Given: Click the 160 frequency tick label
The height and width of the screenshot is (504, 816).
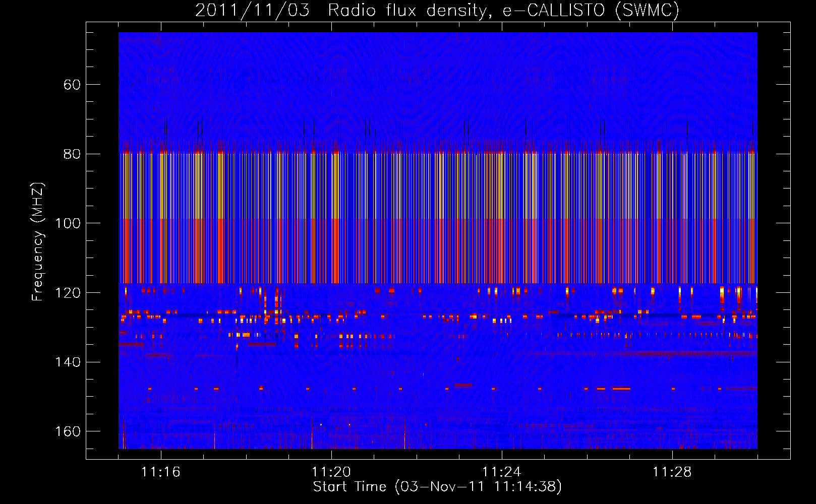Looking at the screenshot, I should tap(68, 431).
